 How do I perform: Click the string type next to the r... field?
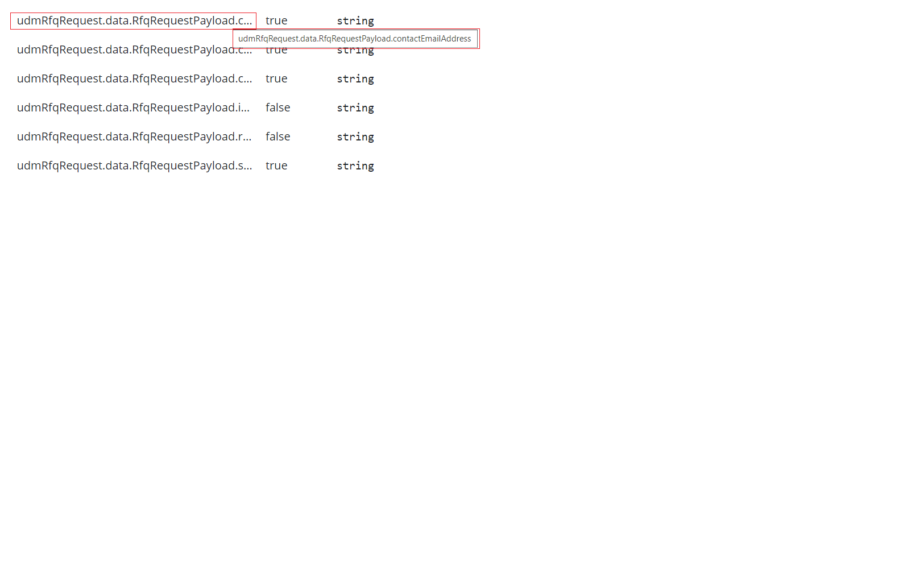355,136
